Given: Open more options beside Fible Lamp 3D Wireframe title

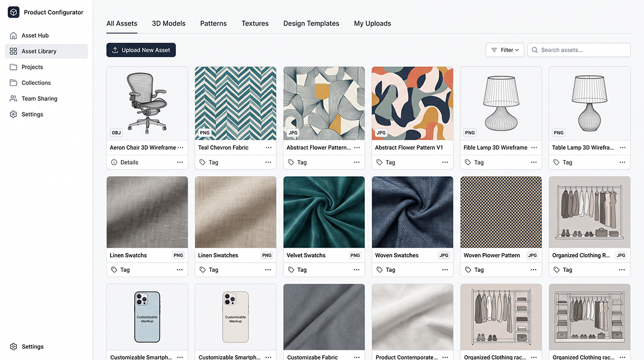Looking at the screenshot, I should (x=534, y=148).
